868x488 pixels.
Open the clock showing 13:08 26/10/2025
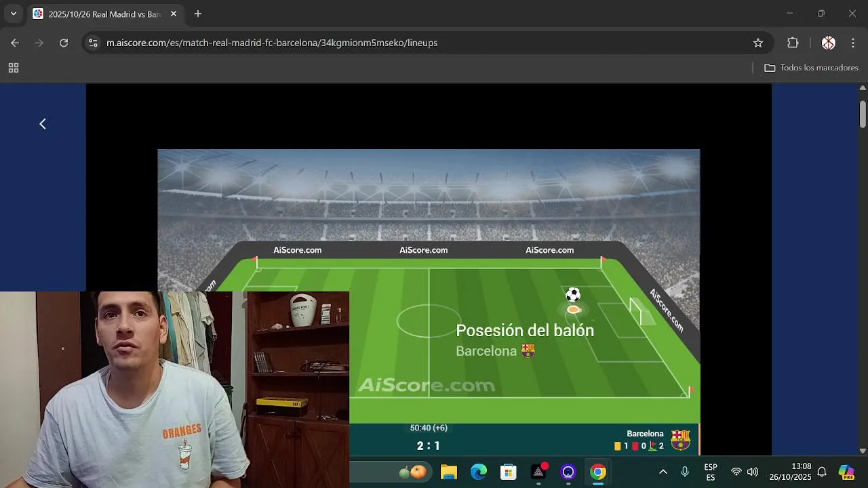791,472
